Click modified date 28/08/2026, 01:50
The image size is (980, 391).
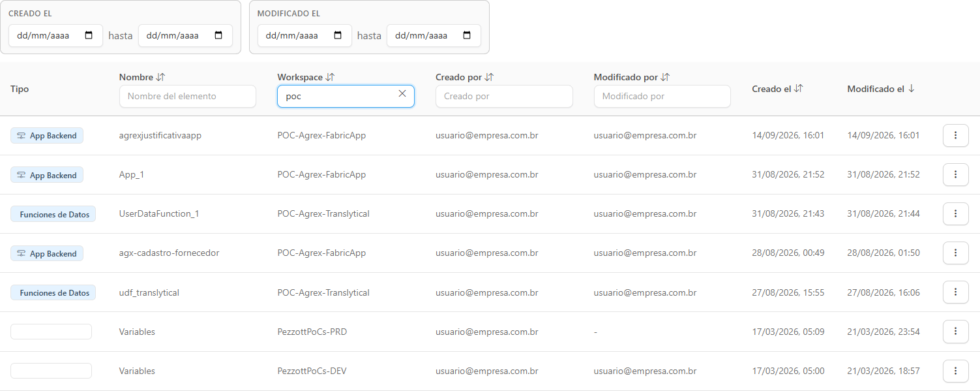click(x=883, y=253)
